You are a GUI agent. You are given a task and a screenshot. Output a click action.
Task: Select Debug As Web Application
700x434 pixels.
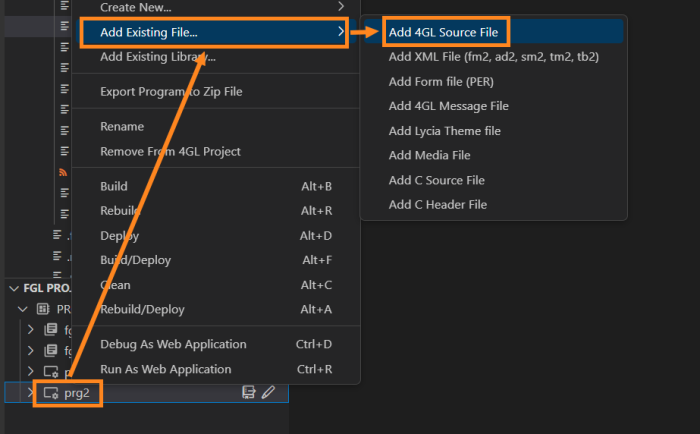[173, 344]
